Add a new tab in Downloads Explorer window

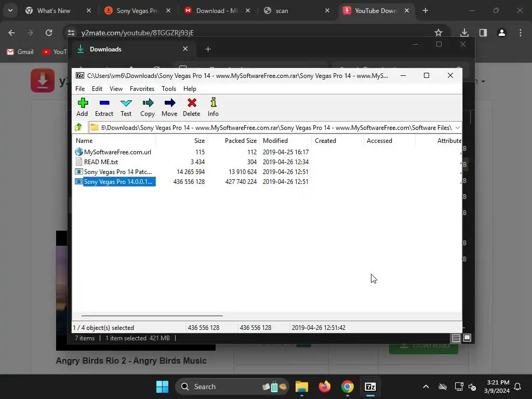pyautogui.click(x=208, y=49)
